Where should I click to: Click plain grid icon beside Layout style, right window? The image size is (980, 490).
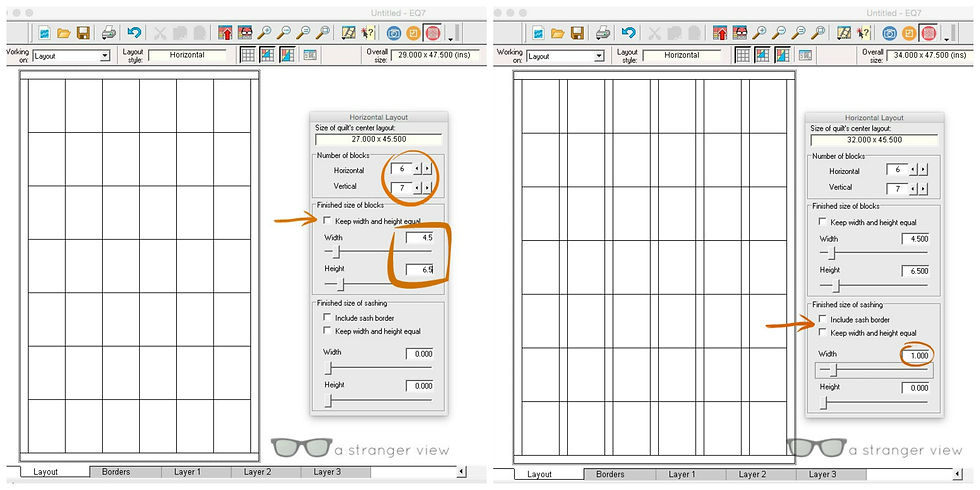(x=743, y=55)
